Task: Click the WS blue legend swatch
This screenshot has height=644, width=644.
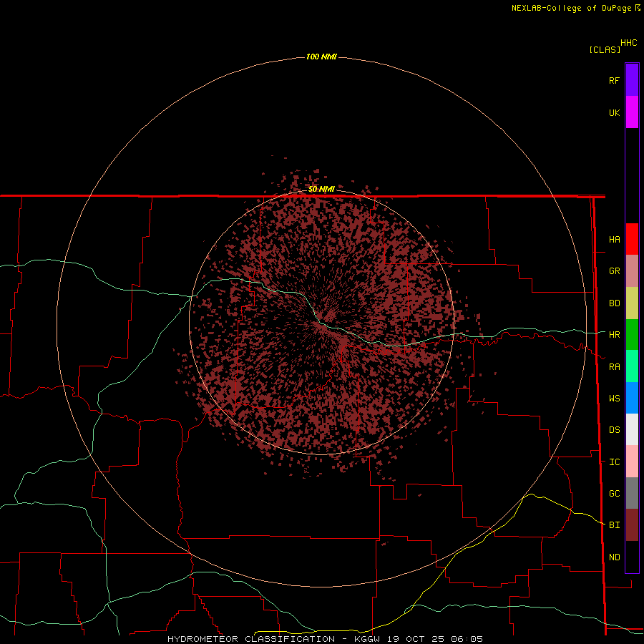Action: point(632,398)
